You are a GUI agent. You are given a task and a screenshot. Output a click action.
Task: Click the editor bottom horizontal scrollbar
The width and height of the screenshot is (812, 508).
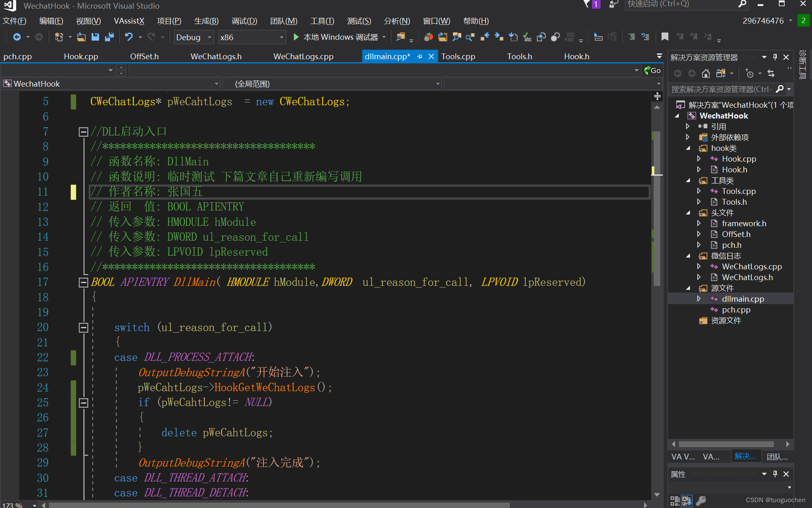pos(279,505)
